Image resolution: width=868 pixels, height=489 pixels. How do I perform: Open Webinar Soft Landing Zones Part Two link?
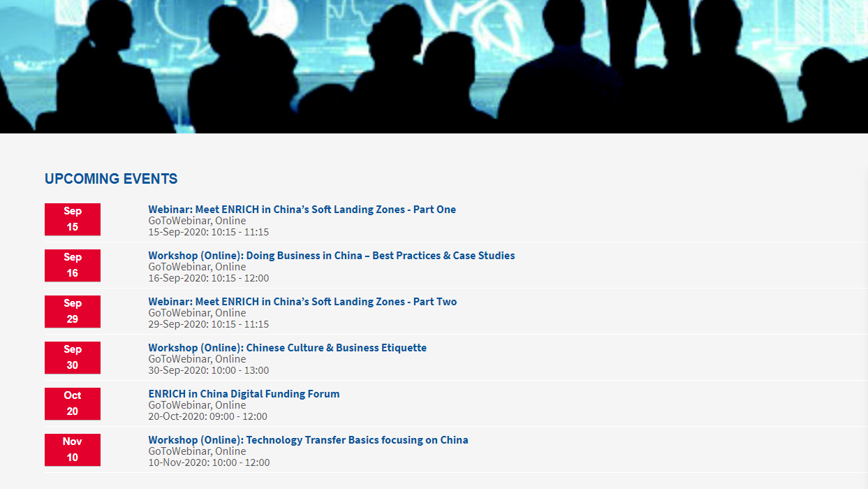(x=302, y=302)
